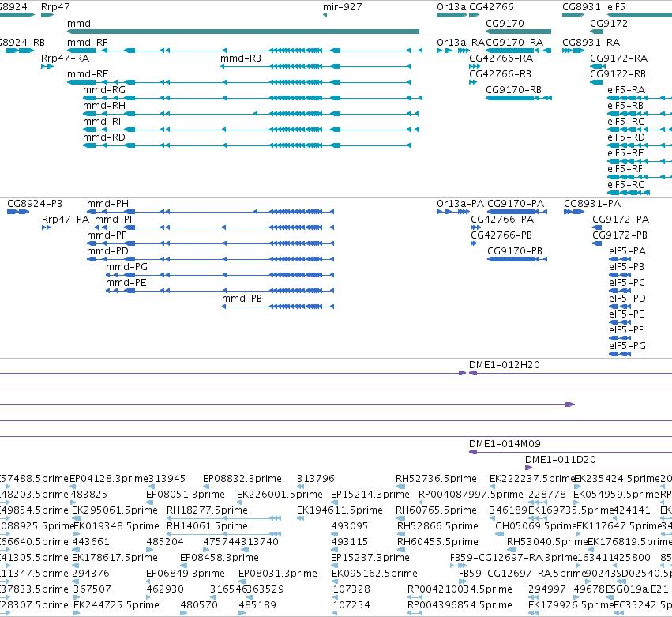Select EST label EK244725.5prime

click(116, 605)
